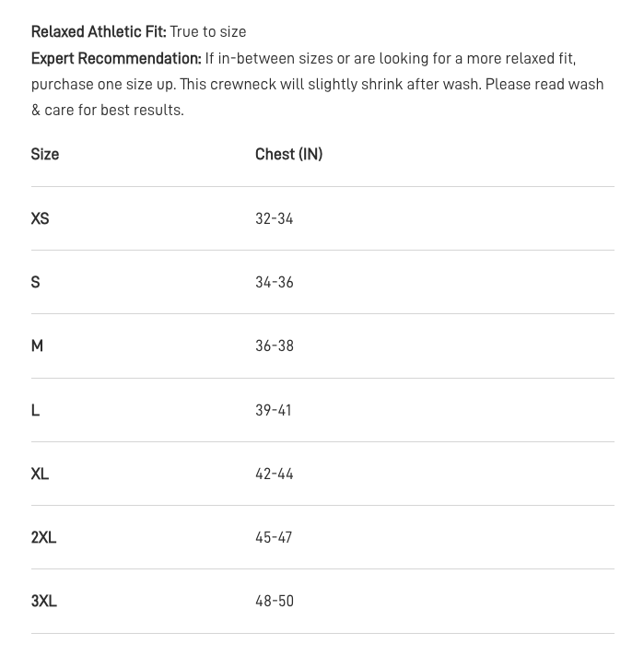Select the M size row label

tap(37, 346)
